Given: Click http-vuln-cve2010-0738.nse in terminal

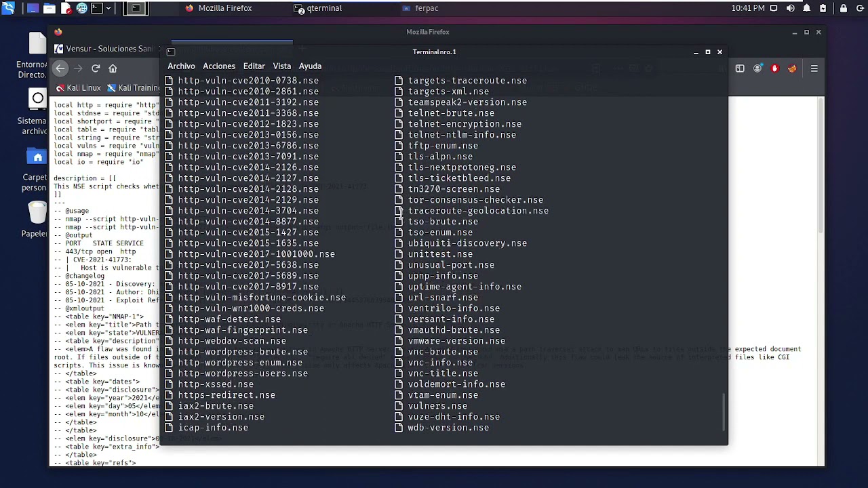Looking at the screenshot, I should pos(248,81).
